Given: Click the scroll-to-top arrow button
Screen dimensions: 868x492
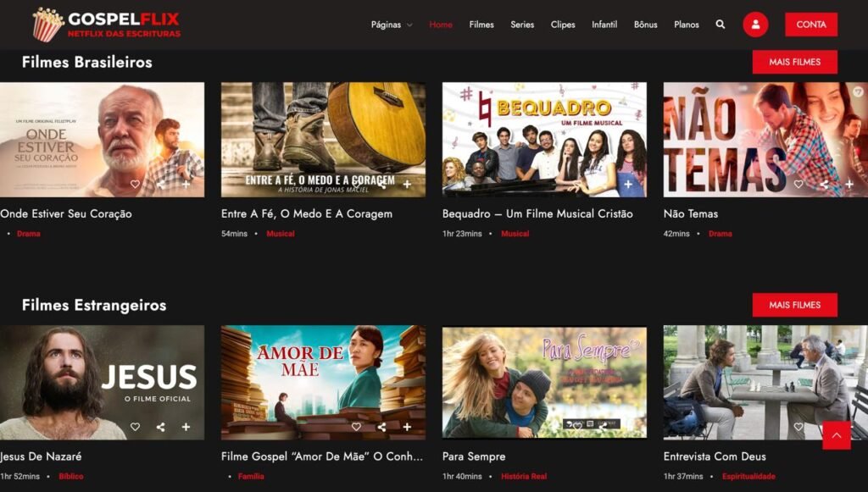Looking at the screenshot, I should [x=836, y=435].
